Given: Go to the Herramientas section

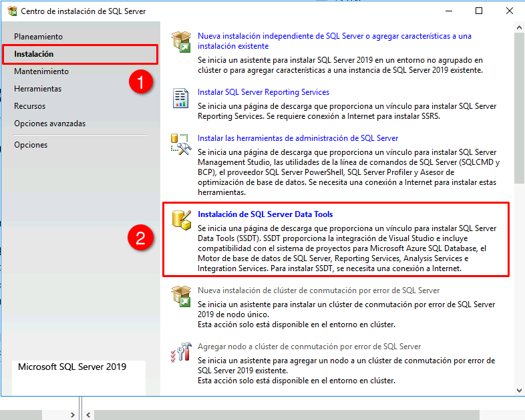Looking at the screenshot, I should point(37,89).
